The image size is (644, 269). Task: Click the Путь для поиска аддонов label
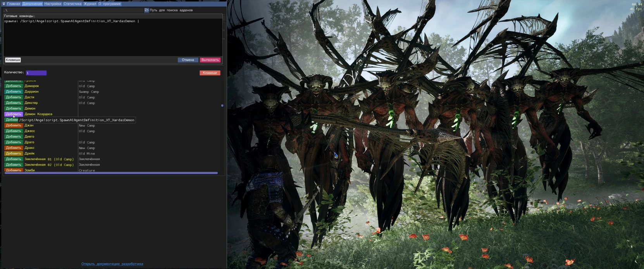click(171, 10)
